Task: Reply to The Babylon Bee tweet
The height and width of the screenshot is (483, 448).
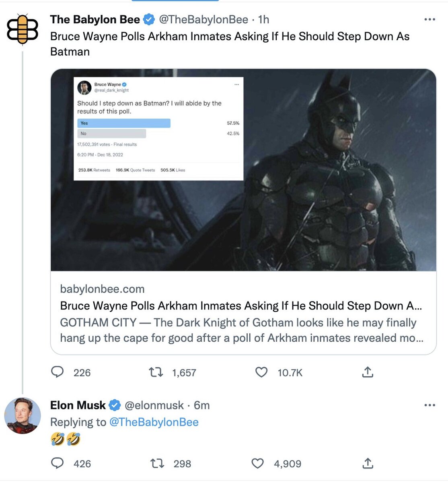Action: pyautogui.click(x=58, y=372)
